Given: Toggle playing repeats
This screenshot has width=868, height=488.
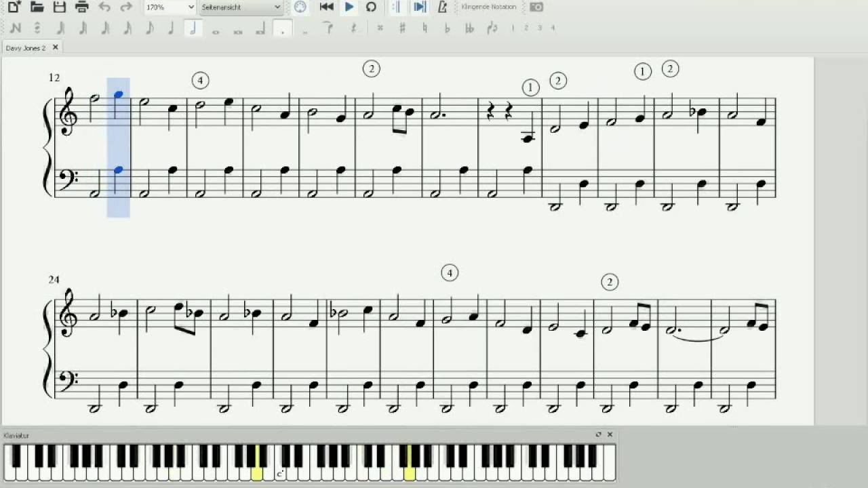Looking at the screenshot, I should (x=397, y=7).
